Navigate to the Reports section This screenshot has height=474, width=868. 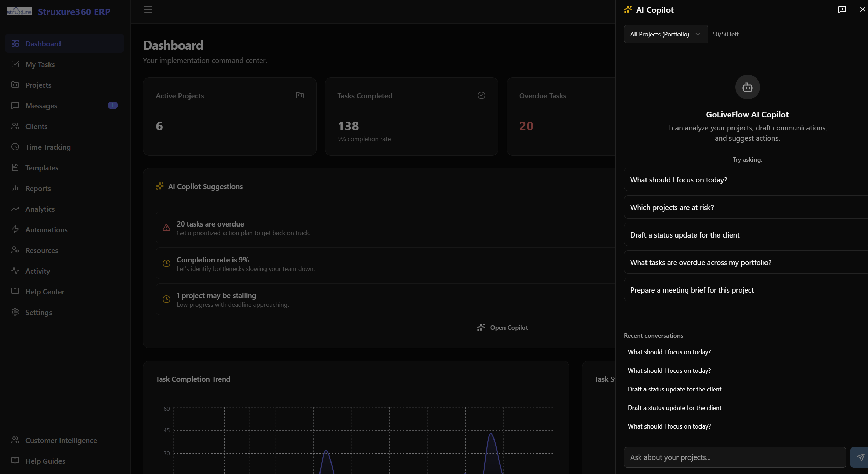point(38,188)
